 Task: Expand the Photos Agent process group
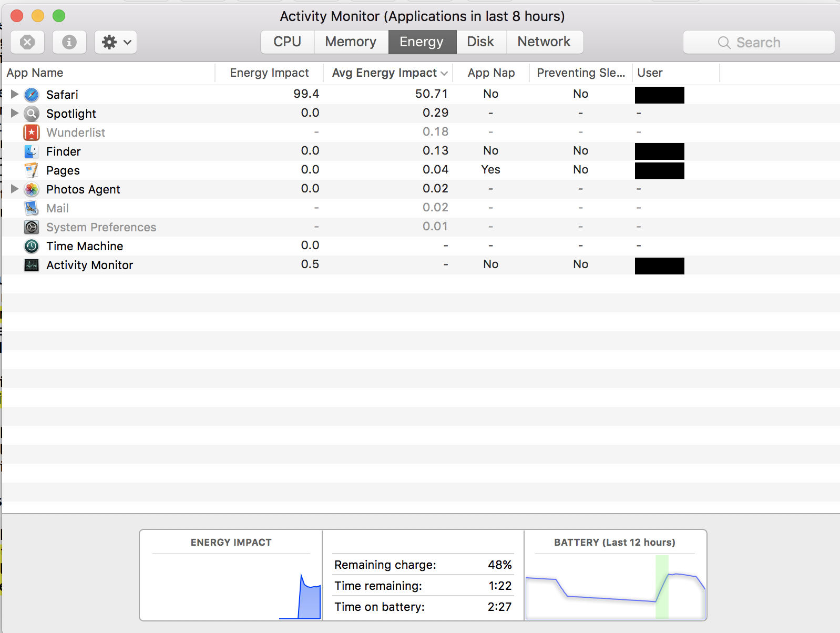14,189
